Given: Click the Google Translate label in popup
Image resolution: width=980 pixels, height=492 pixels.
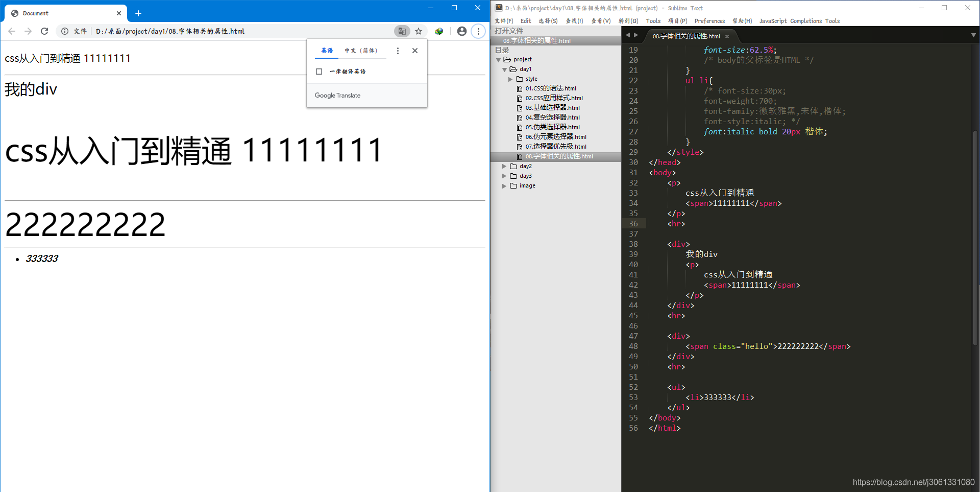Looking at the screenshot, I should [x=337, y=96].
